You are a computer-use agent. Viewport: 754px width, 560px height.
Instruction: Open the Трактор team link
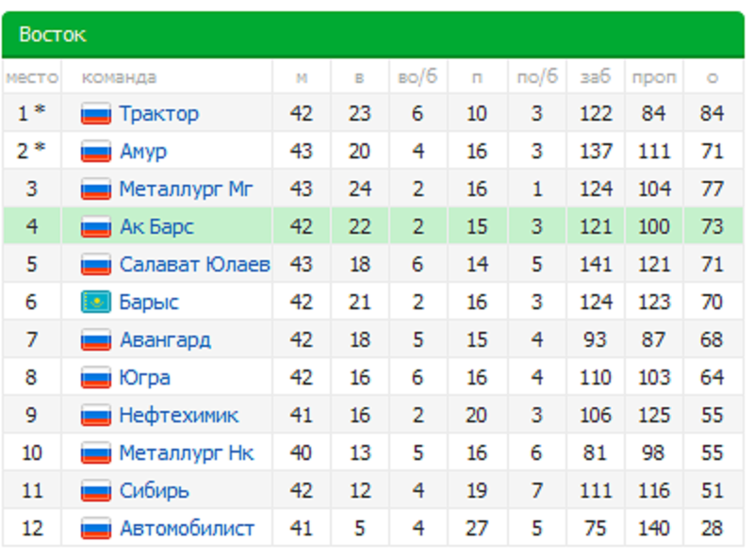tap(158, 114)
